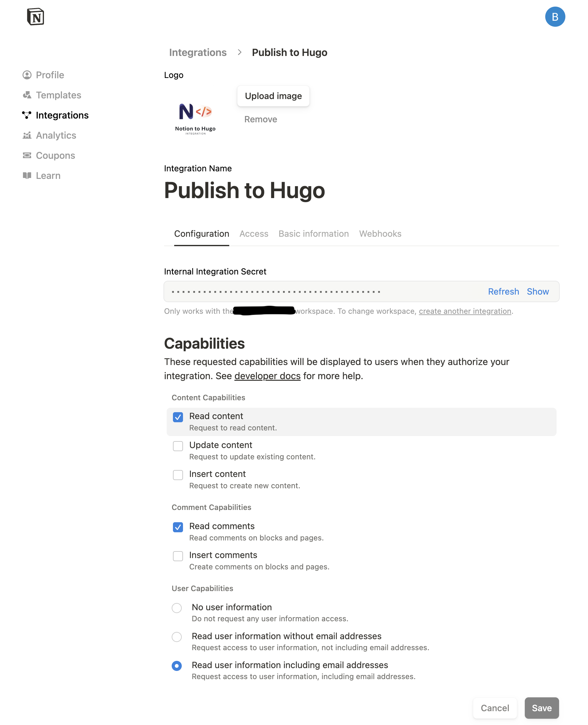Click the Integrations sidebar icon

coord(27,115)
